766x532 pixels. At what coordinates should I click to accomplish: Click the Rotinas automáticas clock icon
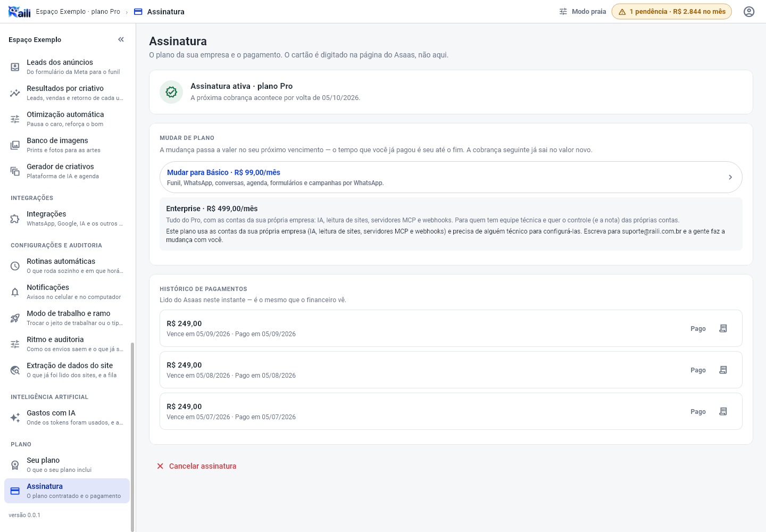[15, 266]
